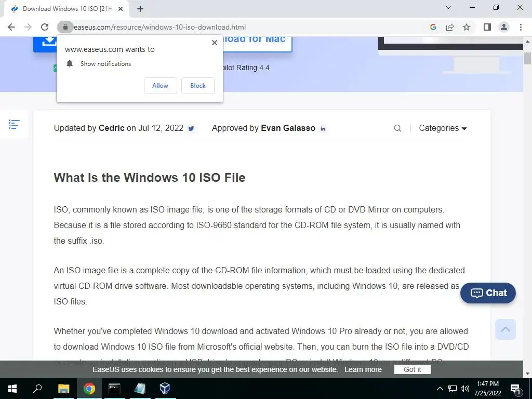Show hidden system tray icons

tap(440, 389)
